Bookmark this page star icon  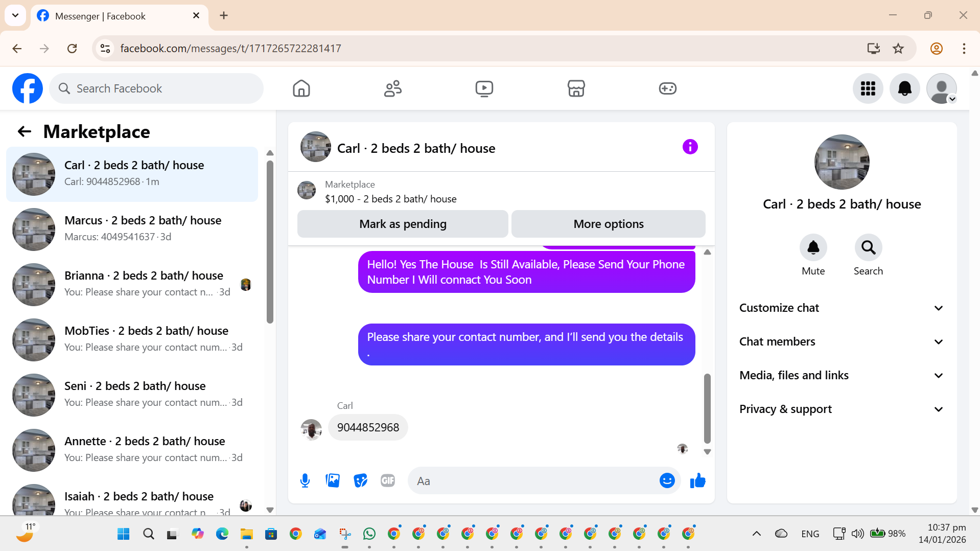point(898,48)
